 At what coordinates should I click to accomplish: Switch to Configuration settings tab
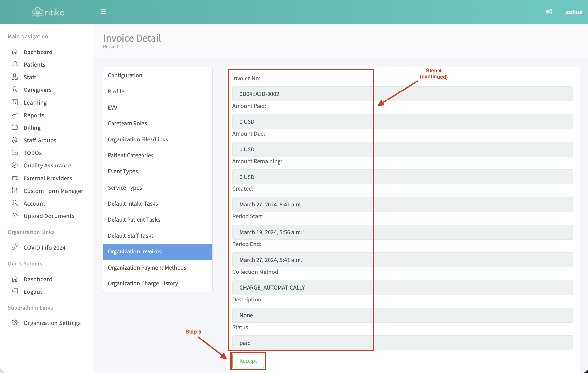tap(125, 75)
